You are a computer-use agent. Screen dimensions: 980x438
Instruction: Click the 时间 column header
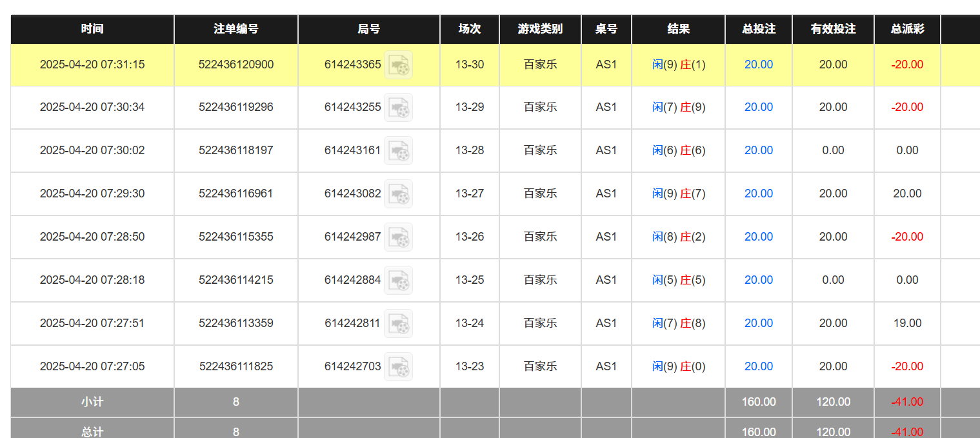[92, 29]
